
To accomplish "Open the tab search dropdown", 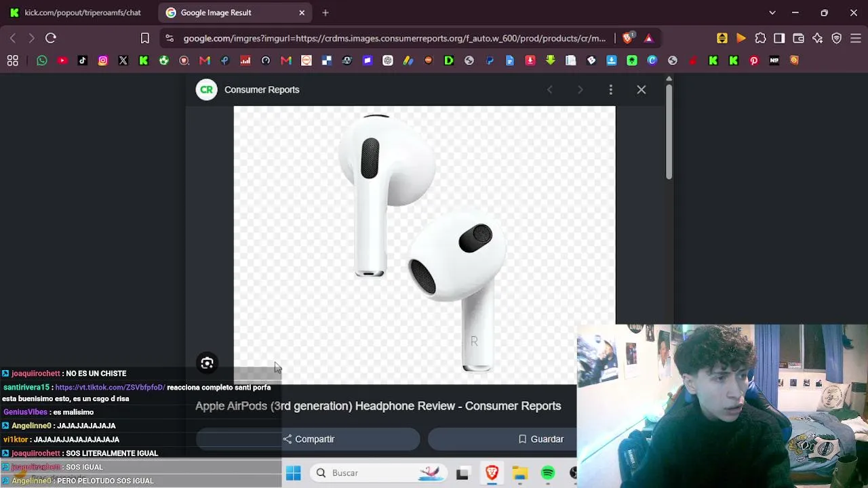I will click(772, 12).
